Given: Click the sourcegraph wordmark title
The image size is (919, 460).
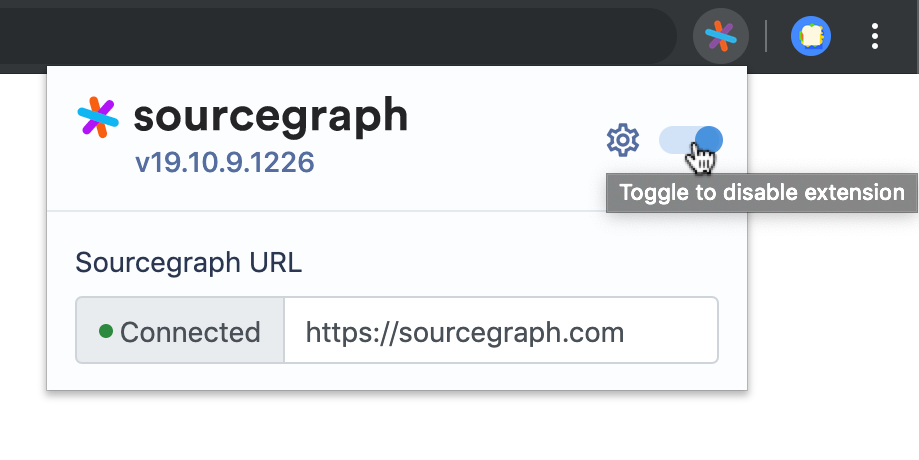Looking at the screenshot, I should 271,117.
